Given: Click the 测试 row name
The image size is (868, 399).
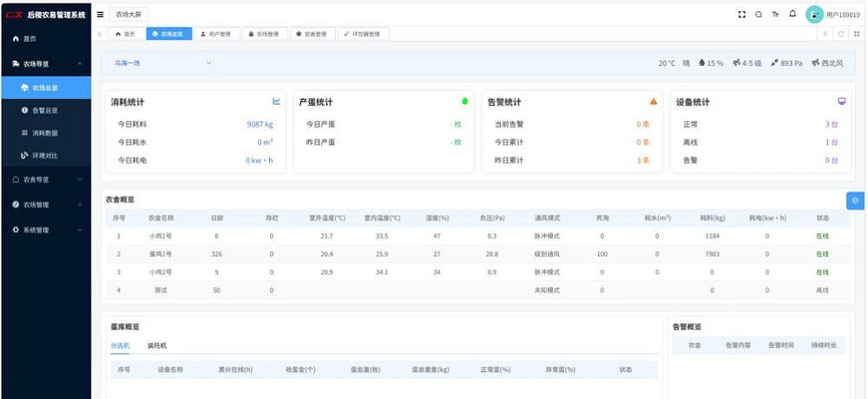Looking at the screenshot, I should tap(161, 290).
